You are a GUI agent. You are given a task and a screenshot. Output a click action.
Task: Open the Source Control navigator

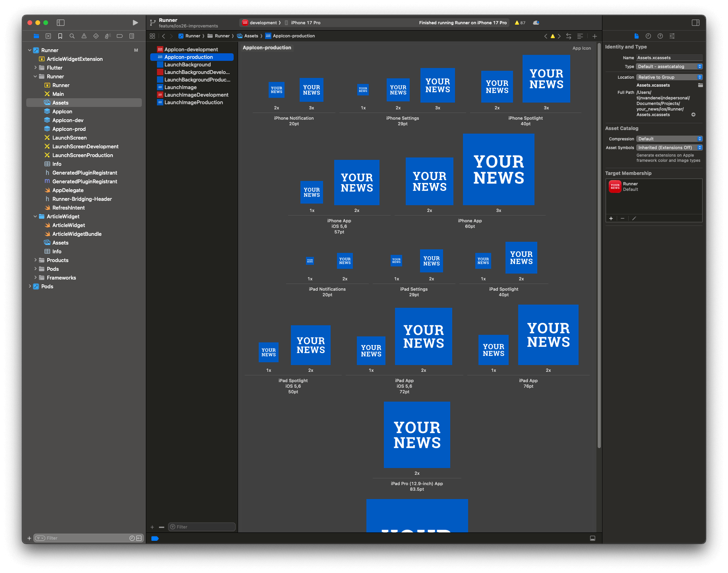click(48, 36)
